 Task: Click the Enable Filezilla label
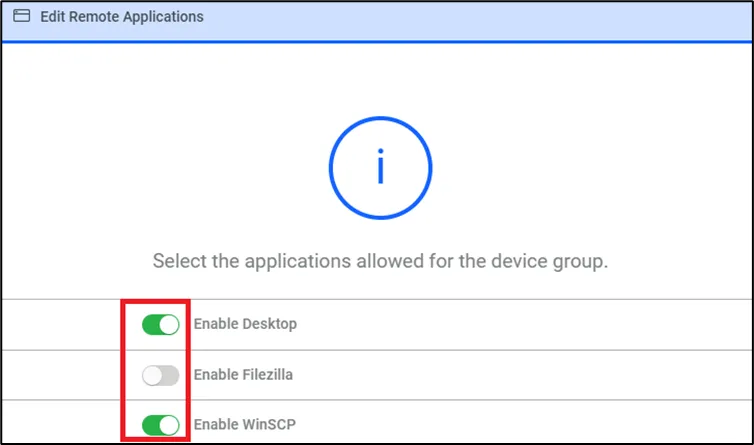pos(243,374)
